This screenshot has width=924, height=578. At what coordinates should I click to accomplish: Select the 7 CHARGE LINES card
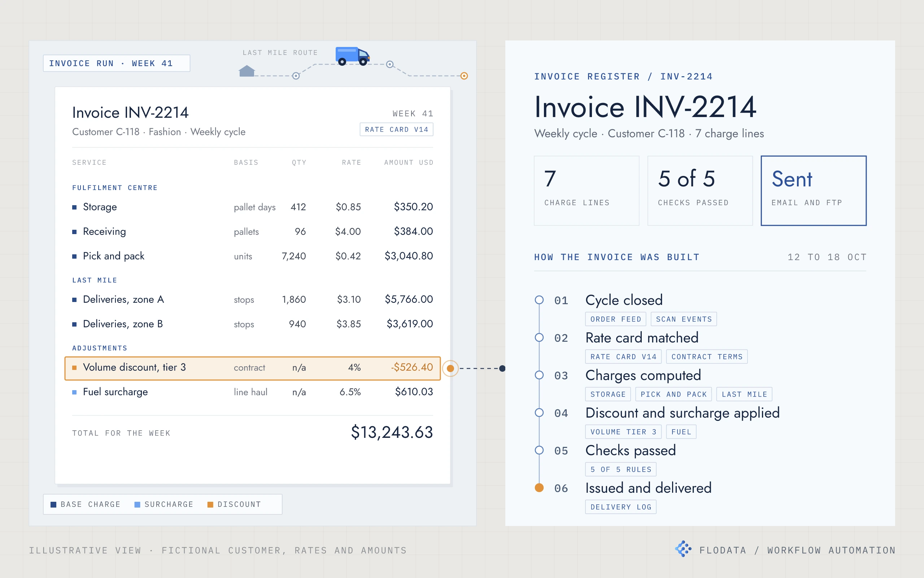[x=587, y=191]
